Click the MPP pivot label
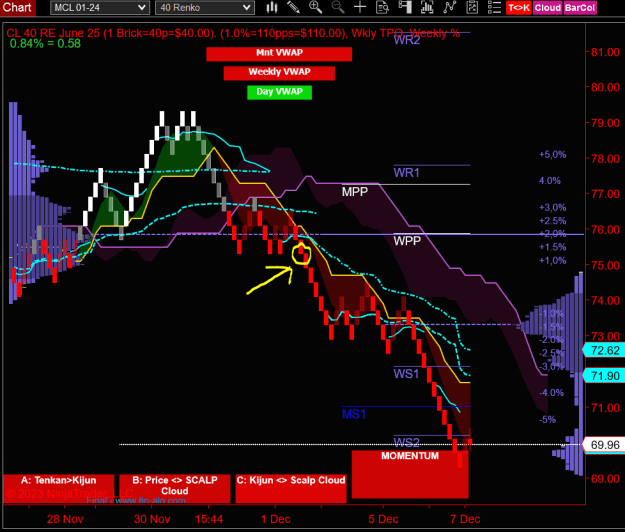 [x=354, y=192]
